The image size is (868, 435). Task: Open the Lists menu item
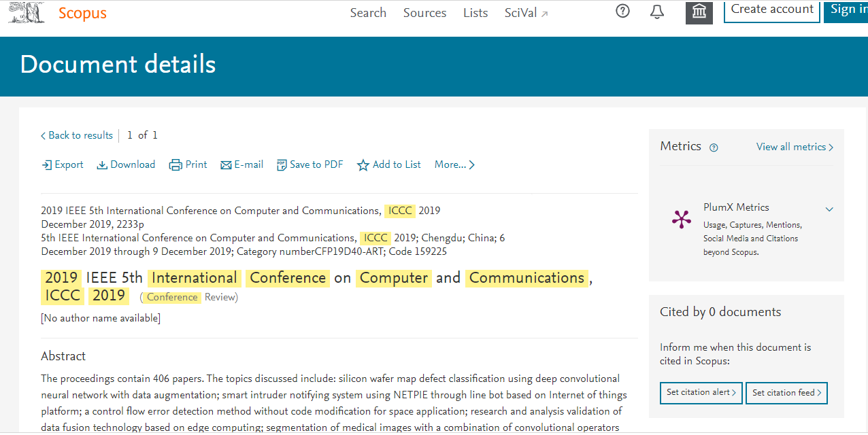click(475, 13)
